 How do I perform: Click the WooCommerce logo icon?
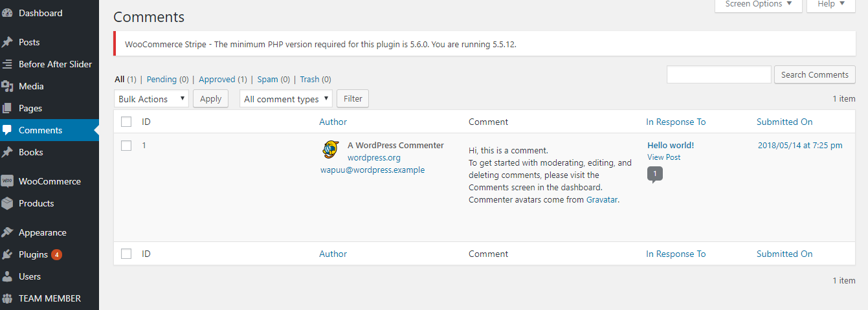(7, 181)
